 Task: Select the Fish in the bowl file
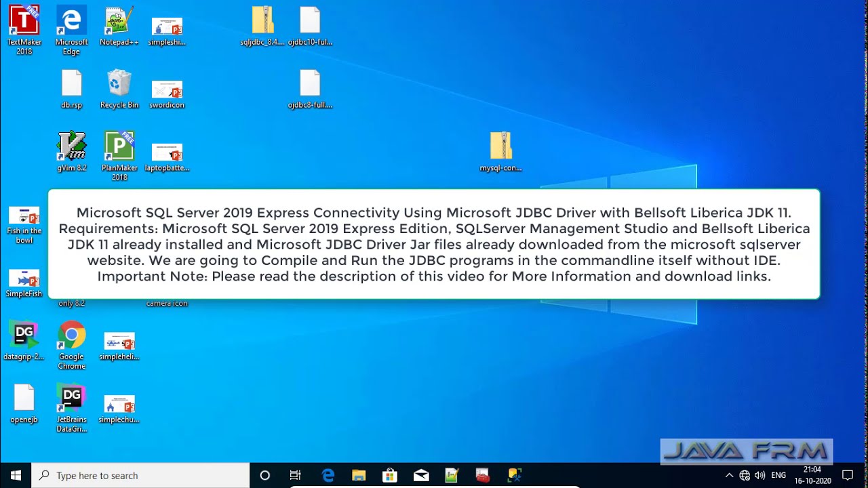point(24,224)
